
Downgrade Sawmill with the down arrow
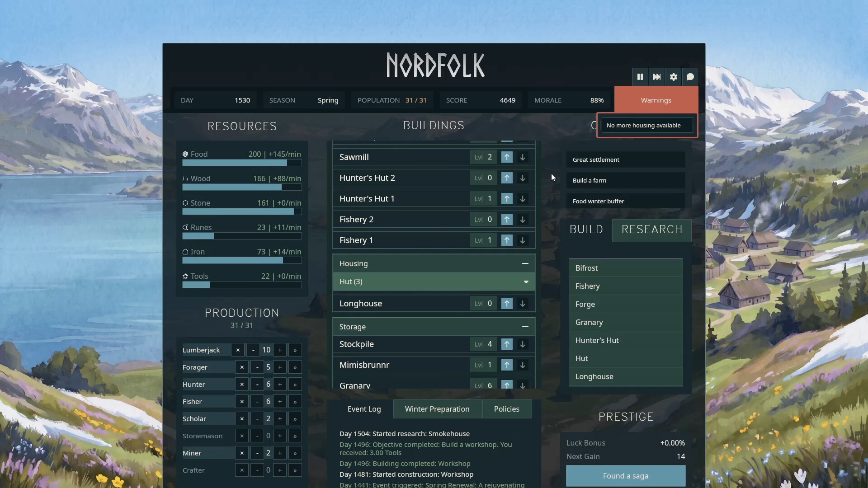[x=523, y=157]
